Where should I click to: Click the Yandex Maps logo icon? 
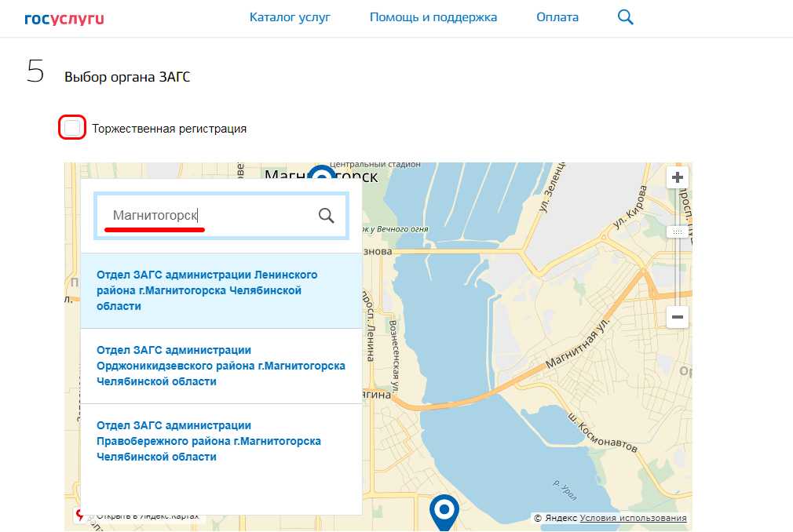pos(79,516)
